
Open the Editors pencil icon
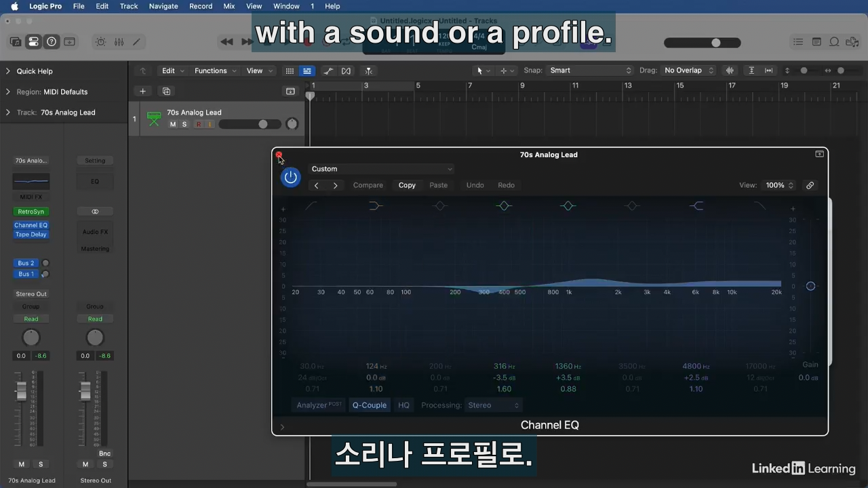tap(136, 42)
